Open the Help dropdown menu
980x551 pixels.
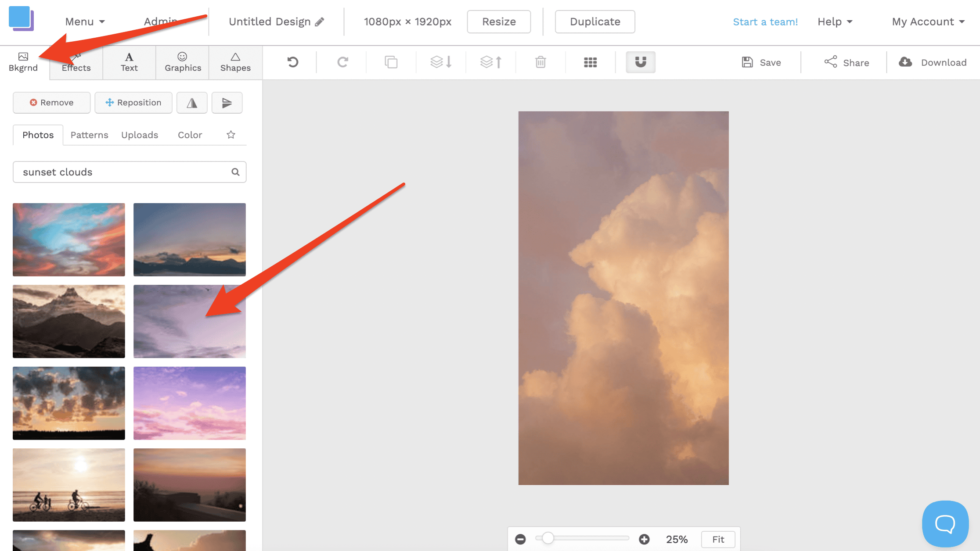click(834, 21)
